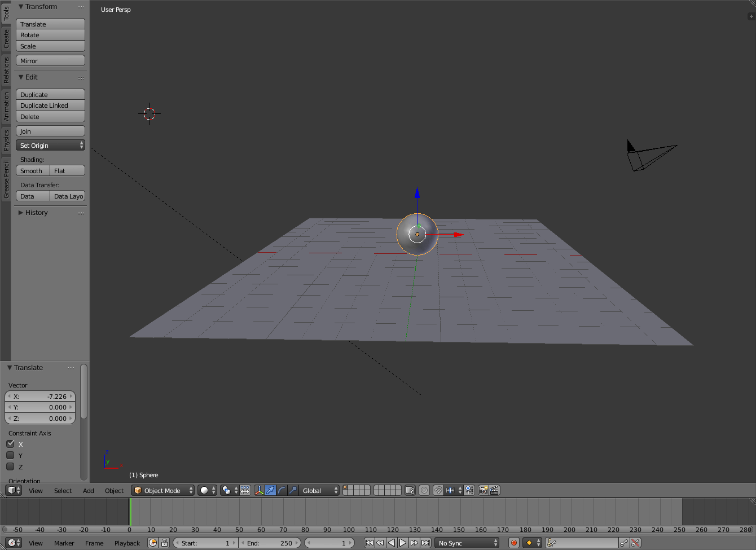
Task: Click the snap magnet icon
Action: 438,490
